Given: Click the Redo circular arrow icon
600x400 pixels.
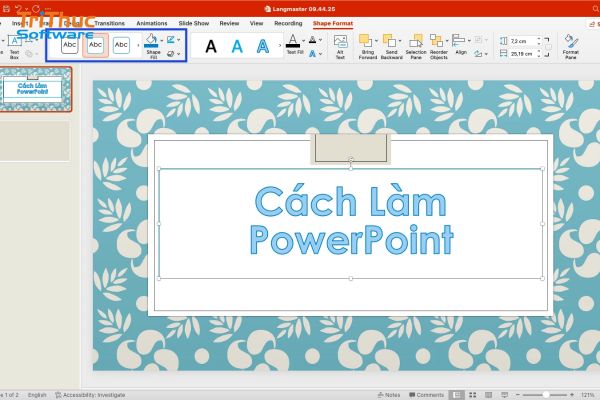Looking at the screenshot, I should tap(36, 8).
